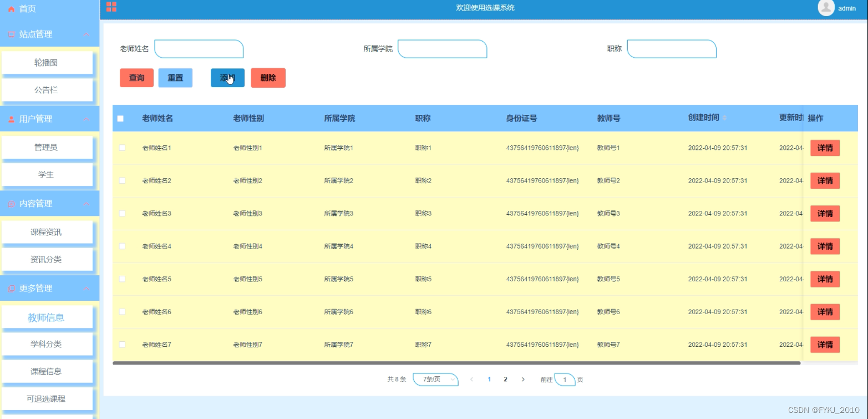
Task: Click the 查询 search button
Action: [x=136, y=78]
